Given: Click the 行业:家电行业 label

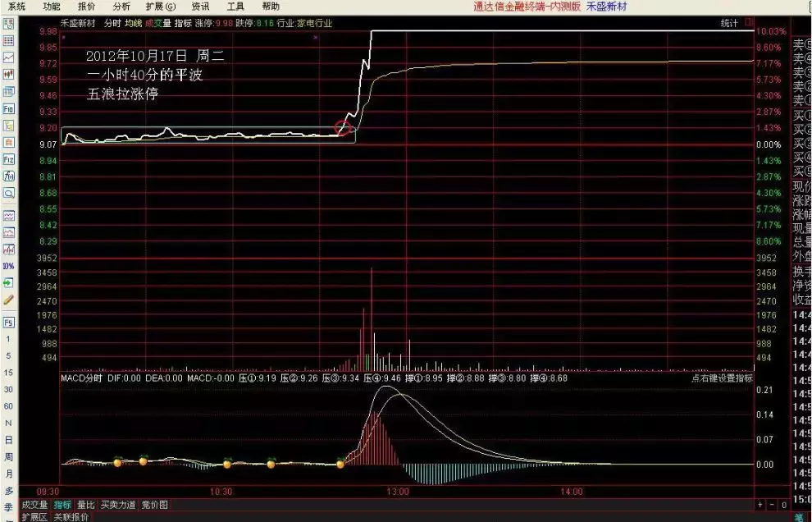Looking at the screenshot, I should tap(304, 23).
